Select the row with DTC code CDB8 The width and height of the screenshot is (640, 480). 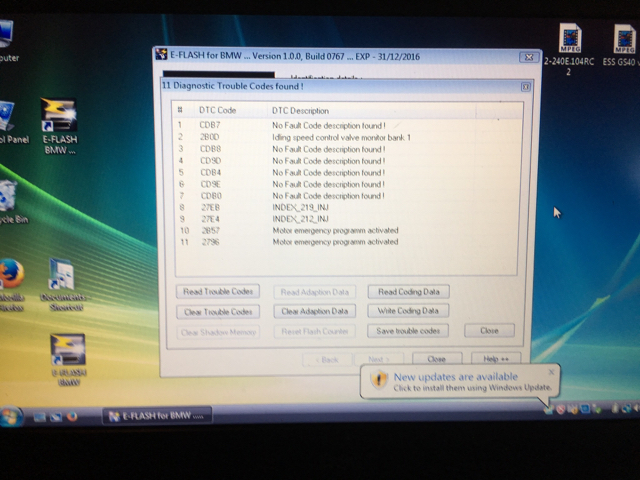pyautogui.click(x=347, y=149)
